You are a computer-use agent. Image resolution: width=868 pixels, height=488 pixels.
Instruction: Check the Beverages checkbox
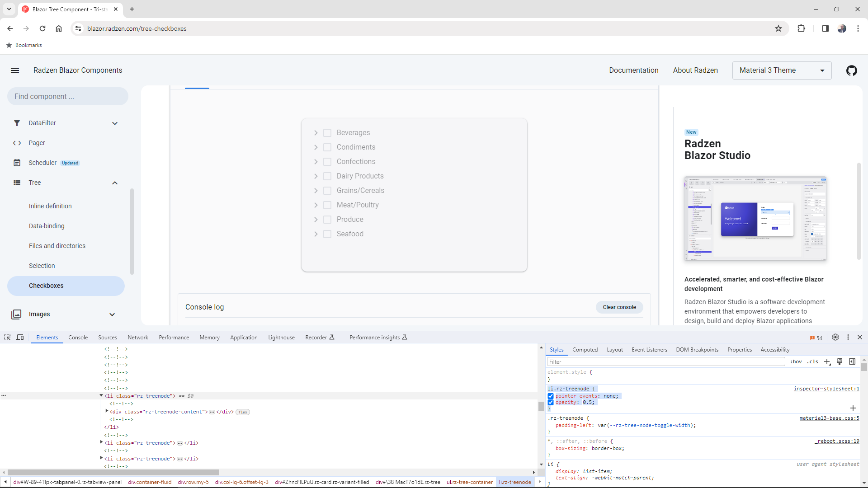(x=327, y=133)
